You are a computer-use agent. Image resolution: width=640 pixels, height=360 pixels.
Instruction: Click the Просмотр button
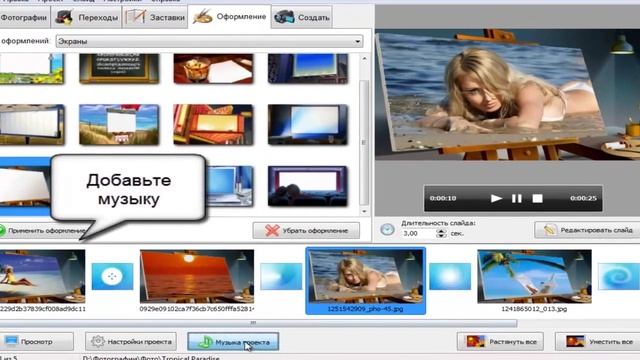(37, 342)
